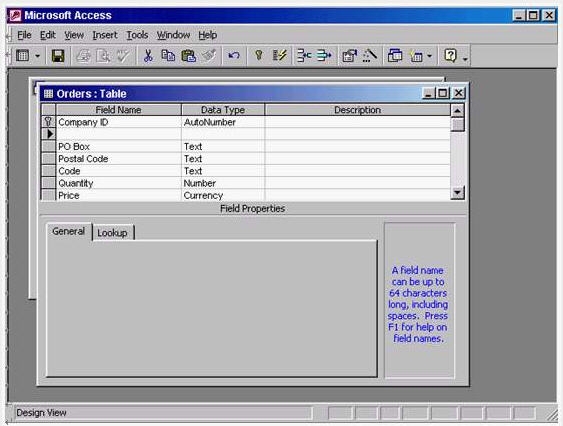Image resolution: width=563 pixels, height=426 pixels.
Task: Click the Field Name column header
Action: click(118, 110)
